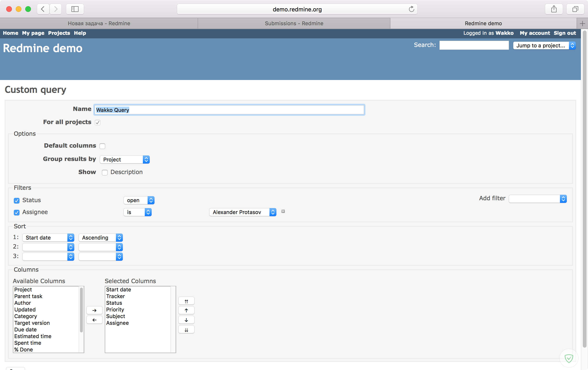Open the Ascending sort order dropdown
The image size is (588, 370).
tap(101, 238)
